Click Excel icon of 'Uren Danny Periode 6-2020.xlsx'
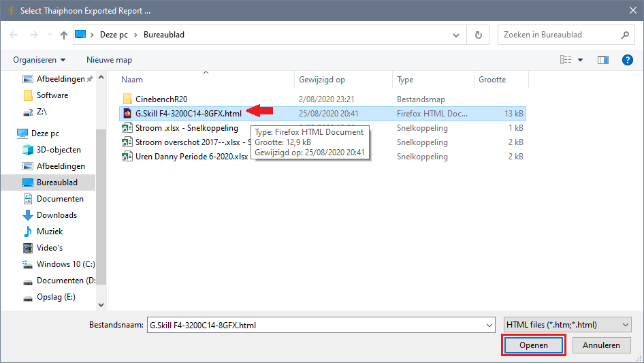This screenshot has height=363, width=644. (127, 157)
